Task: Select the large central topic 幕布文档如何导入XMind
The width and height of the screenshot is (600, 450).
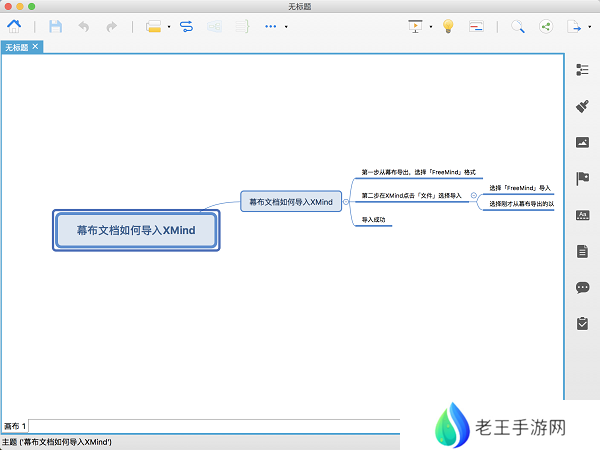Action: (x=136, y=230)
